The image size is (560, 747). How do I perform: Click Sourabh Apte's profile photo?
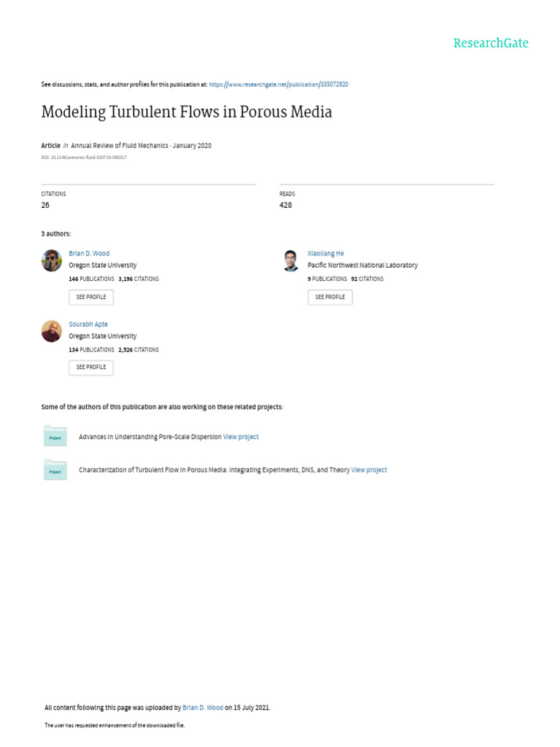[x=52, y=331]
